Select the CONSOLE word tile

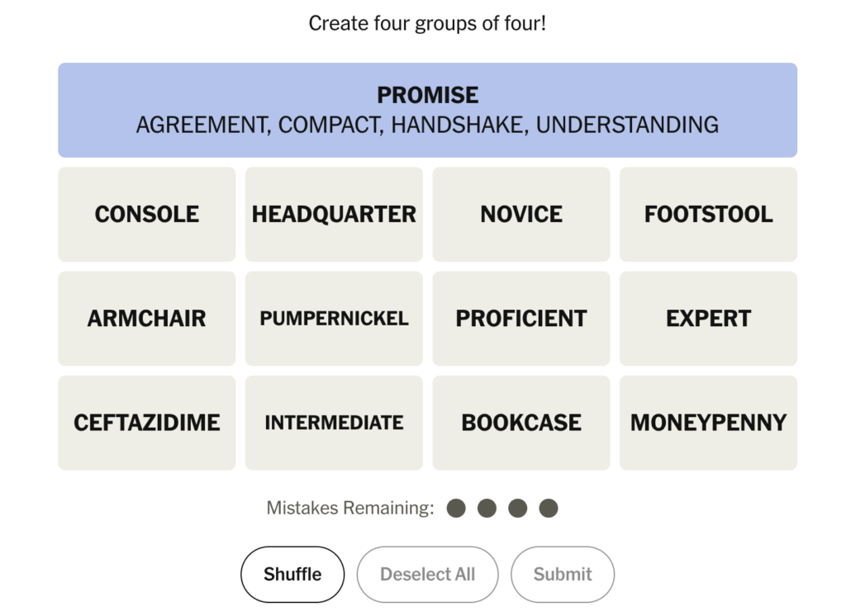[146, 215]
